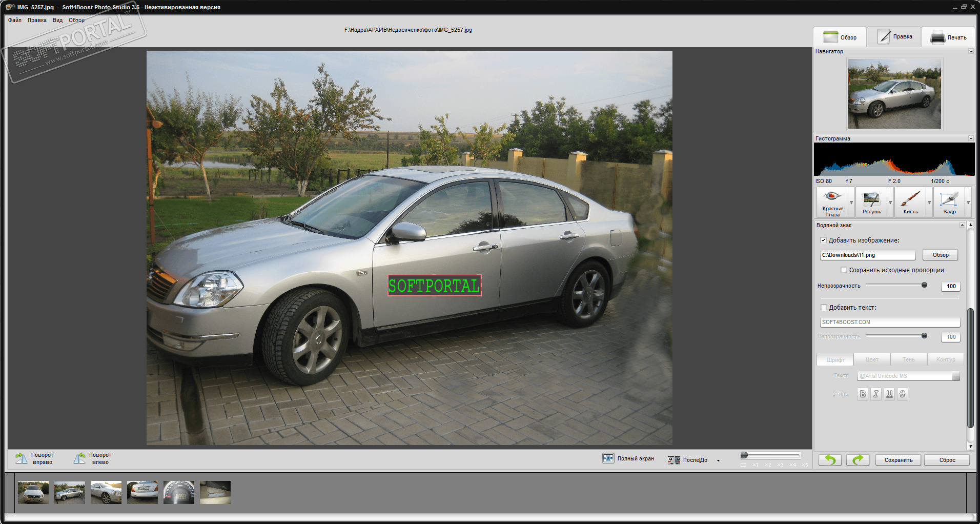
Task: Open the Вид menu
Action: click(x=57, y=20)
